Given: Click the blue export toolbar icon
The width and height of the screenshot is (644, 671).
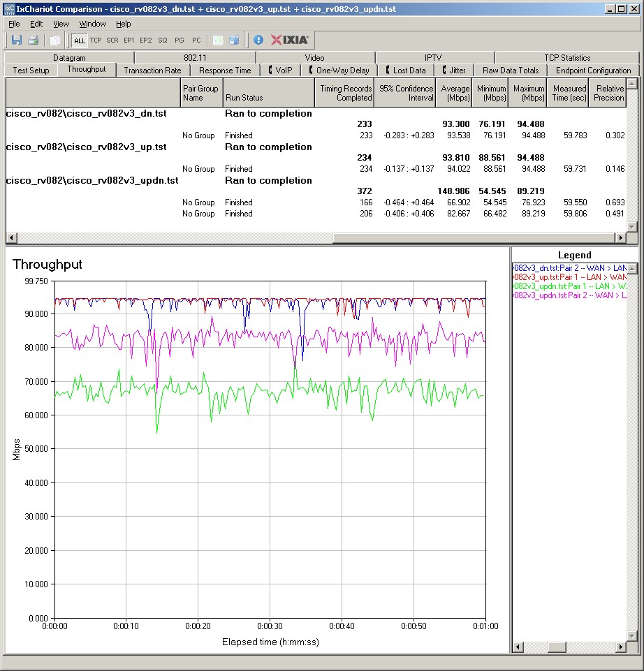Looking at the screenshot, I should [x=234, y=40].
